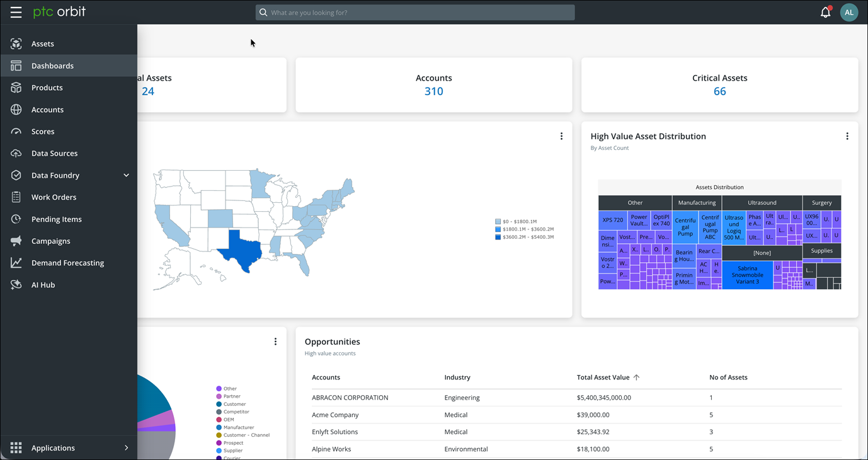Click the Work Orders clipboard icon

click(16, 197)
